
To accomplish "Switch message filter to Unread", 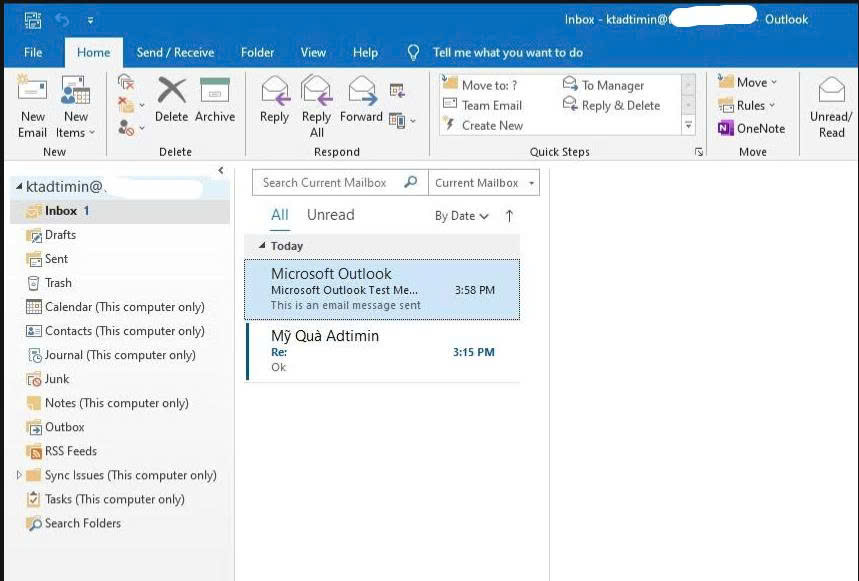I will click(x=330, y=215).
